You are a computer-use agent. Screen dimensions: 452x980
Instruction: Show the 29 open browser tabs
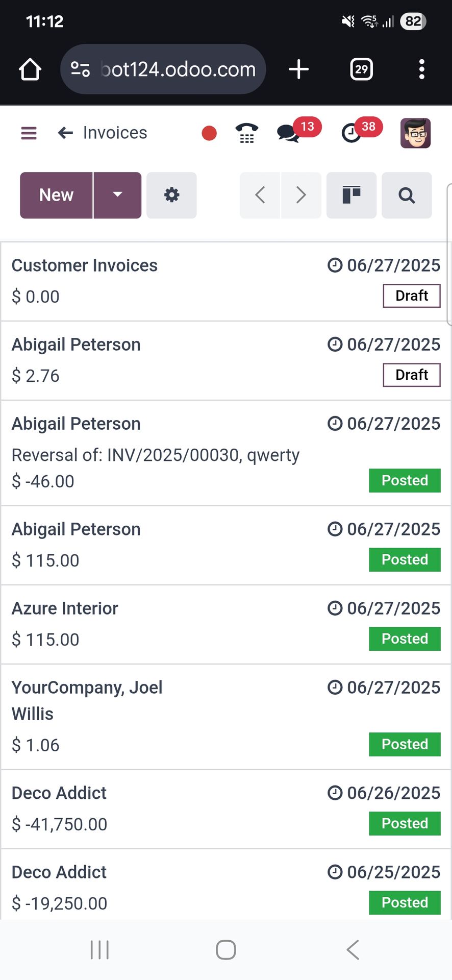[x=361, y=69]
